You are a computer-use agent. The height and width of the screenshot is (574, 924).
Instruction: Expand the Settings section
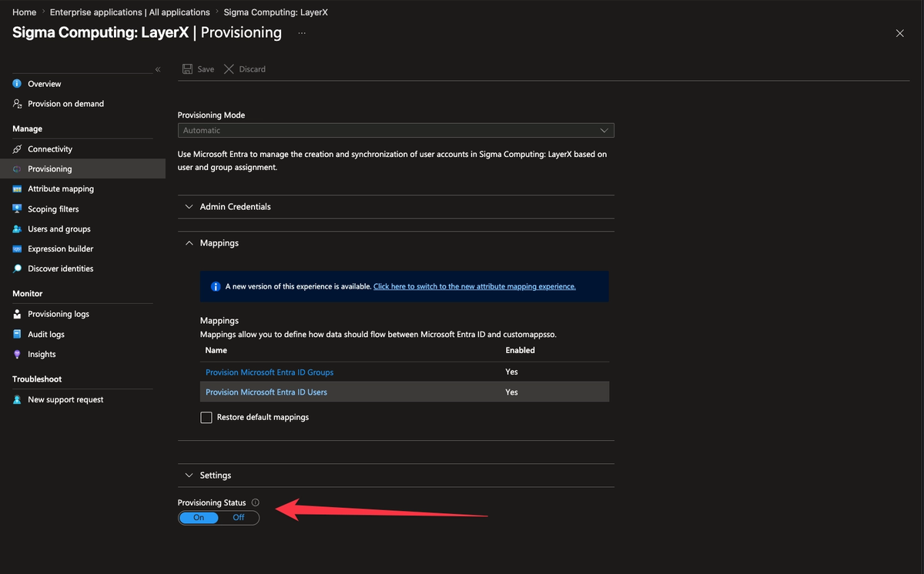click(396, 476)
